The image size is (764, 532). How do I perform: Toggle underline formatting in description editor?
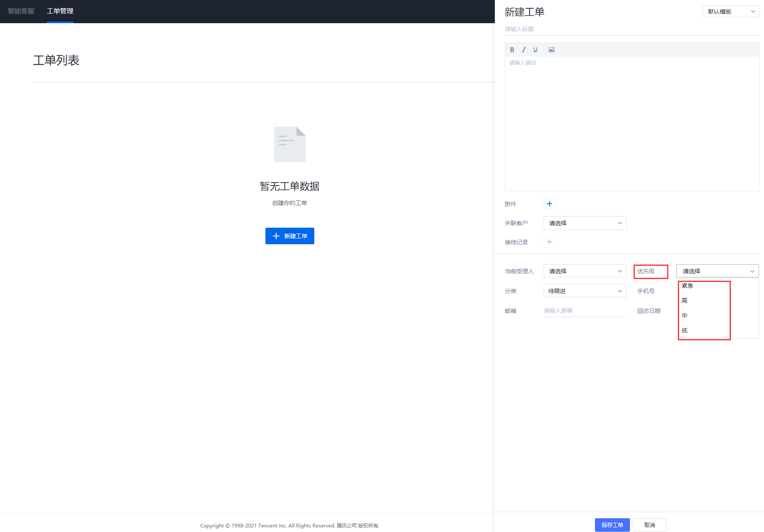point(535,50)
